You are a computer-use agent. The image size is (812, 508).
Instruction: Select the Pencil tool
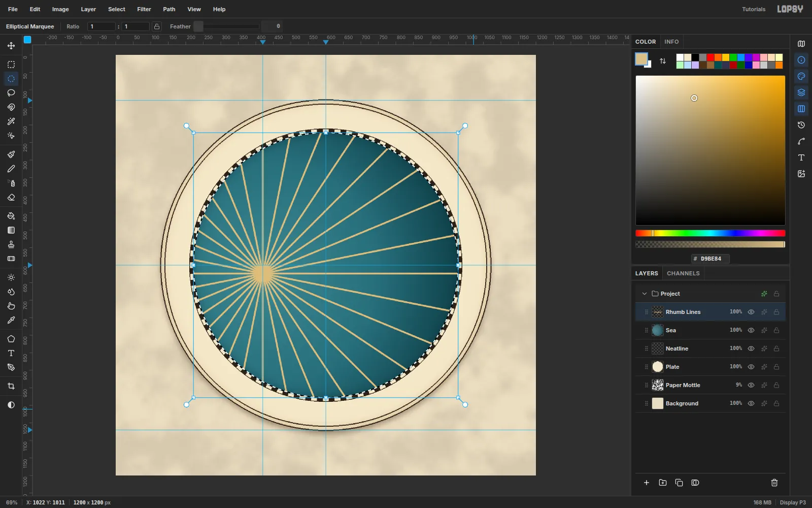pos(11,169)
